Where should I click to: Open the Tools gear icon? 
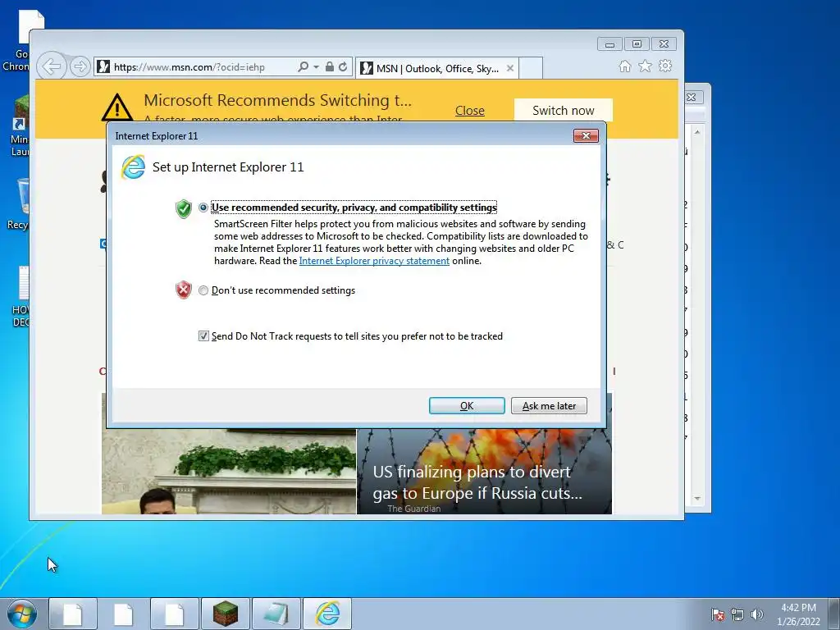click(665, 66)
